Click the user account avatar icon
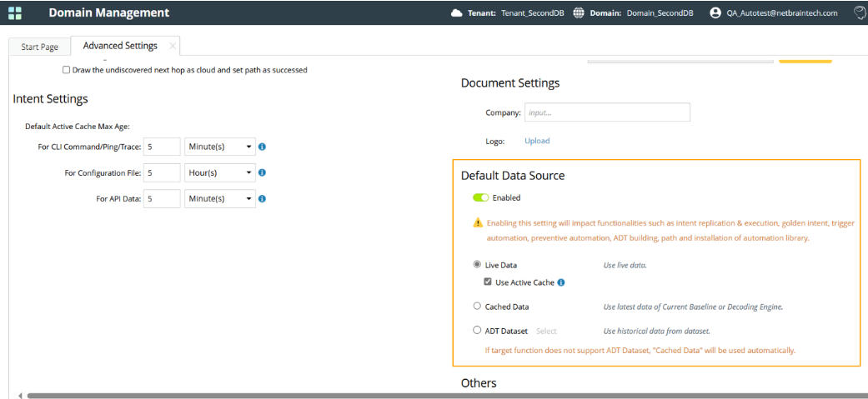 (x=715, y=12)
